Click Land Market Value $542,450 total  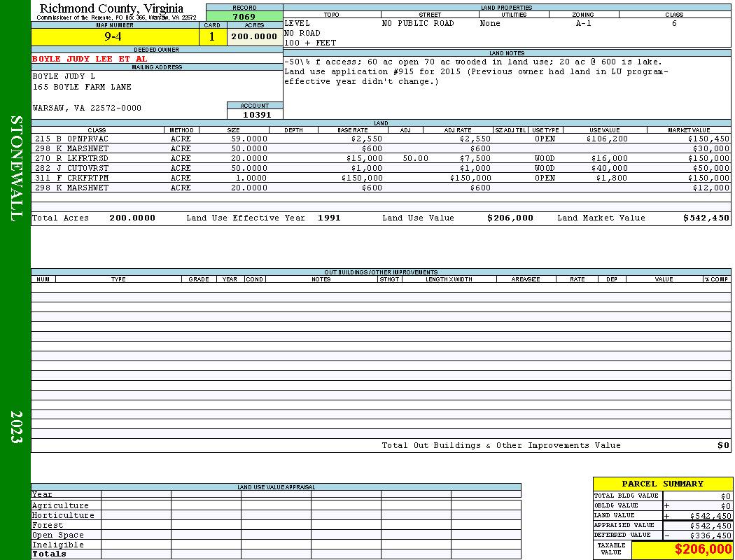706,218
